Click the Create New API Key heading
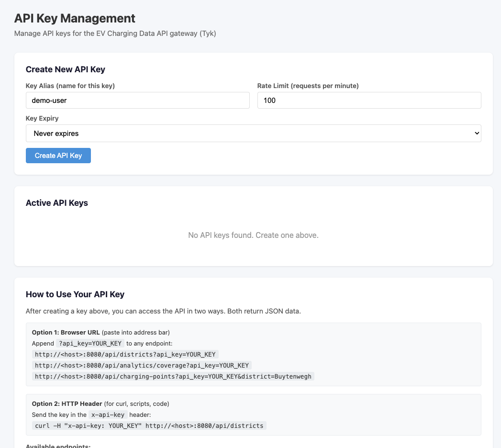Screen dimensions: 501x448 pyautogui.click(x=65, y=69)
